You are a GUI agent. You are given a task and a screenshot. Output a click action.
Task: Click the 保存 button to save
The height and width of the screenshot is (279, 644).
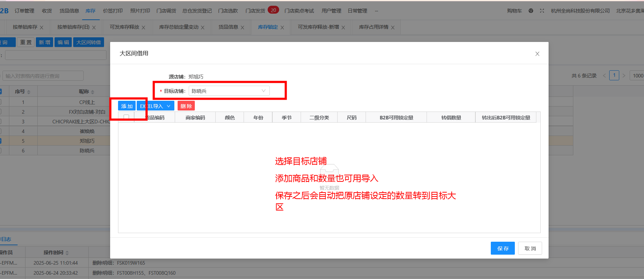[502, 248]
